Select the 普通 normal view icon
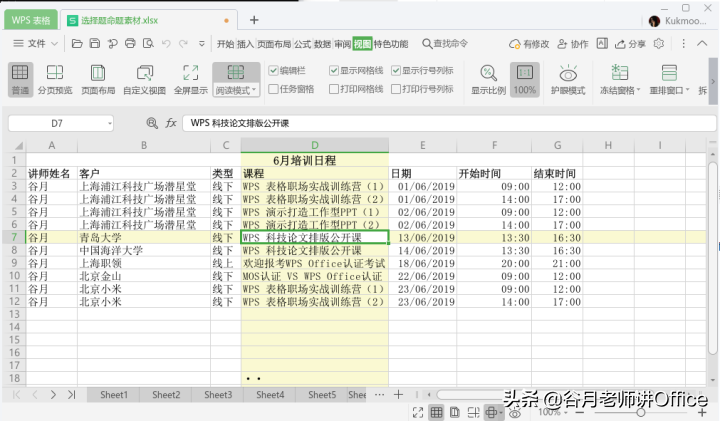Image resolution: width=720 pixels, height=421 pixels. click(x=20, y=79)
